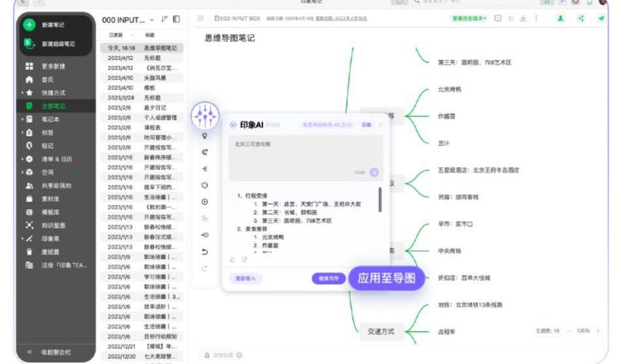Click the thumbs-up icon under AI result

232,259
